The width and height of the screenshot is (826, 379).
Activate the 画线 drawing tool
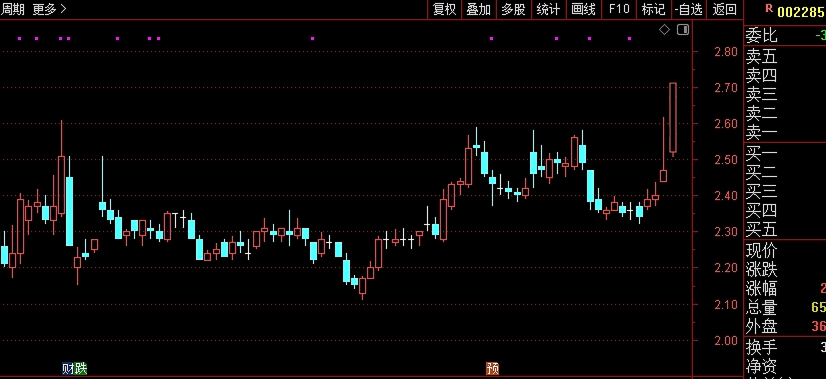(x=583, y=9)
